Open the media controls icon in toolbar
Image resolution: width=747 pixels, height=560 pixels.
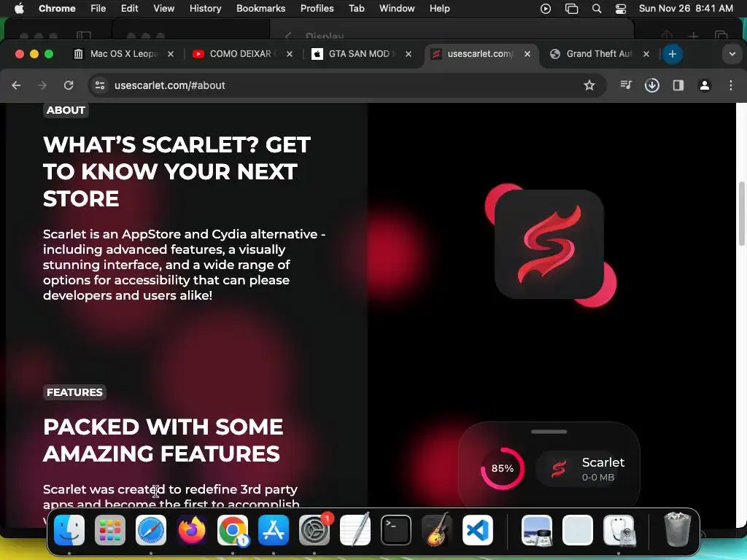[626, 85]
